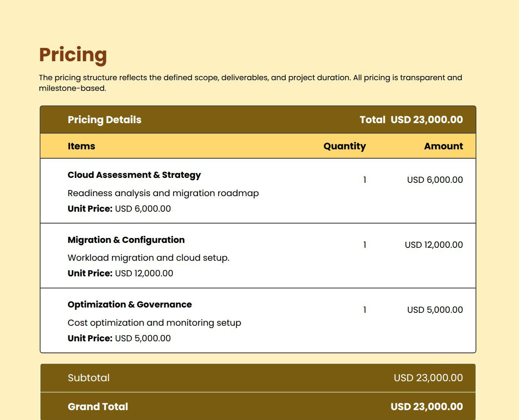Select the Quantity column header
Viewport: 519px width, 420px height.
tap(344, 146)
